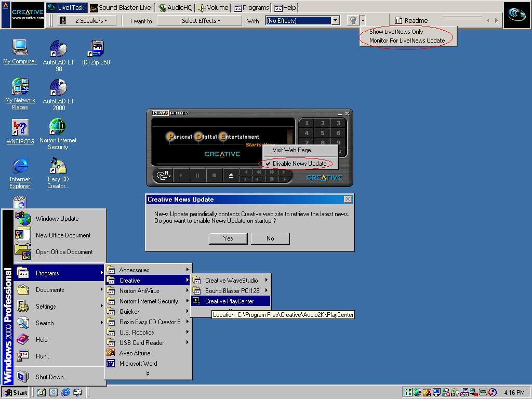Switch to the Volume tab
This screenshot has width=532, height=399.
[x=212, y=7]
